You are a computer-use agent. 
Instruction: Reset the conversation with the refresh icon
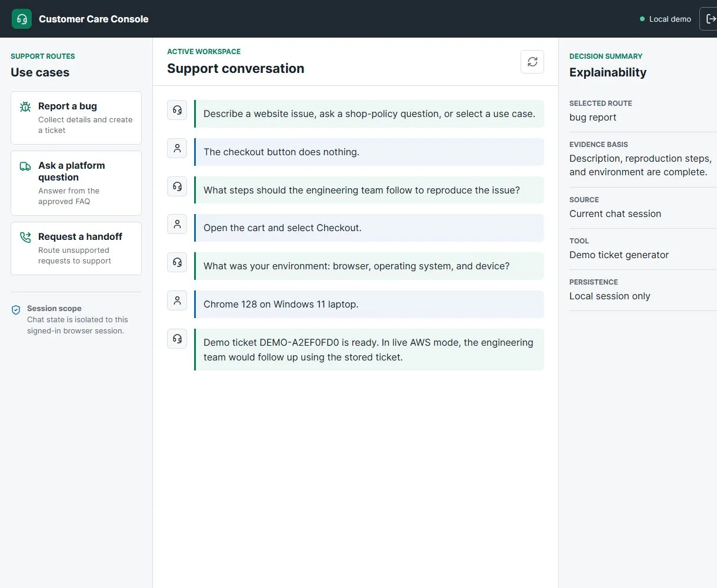(x=532, y=62)
